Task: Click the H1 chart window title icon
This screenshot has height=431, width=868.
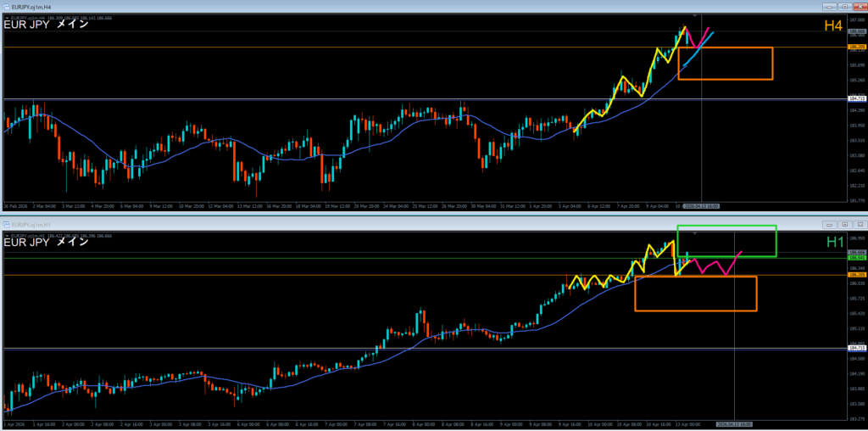Action: (5, 225)
